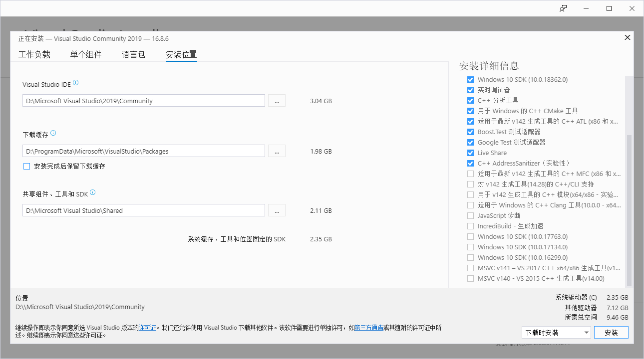Click the 1.98 GB size value
This screenshot has width=644, height=359.
(321, 152)
